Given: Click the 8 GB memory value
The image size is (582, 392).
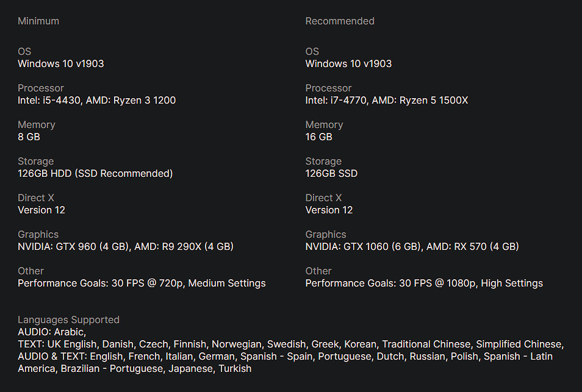Looking at the screenshot, I should point(29,137).
